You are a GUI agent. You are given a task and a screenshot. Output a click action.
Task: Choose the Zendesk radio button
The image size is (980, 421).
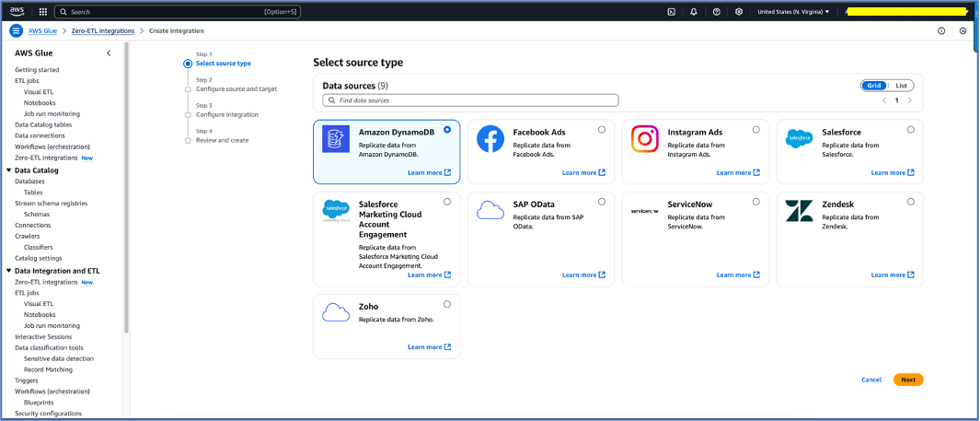910,202
